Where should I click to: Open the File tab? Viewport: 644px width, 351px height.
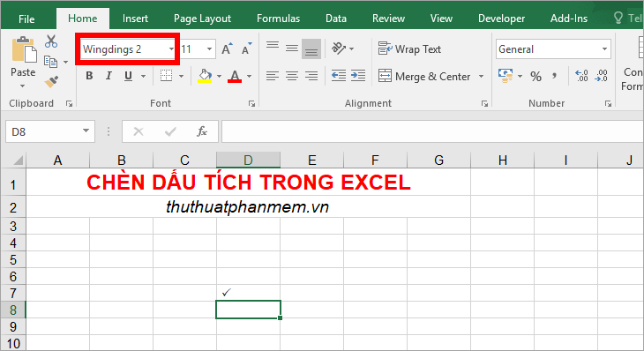tap(26, 19)
